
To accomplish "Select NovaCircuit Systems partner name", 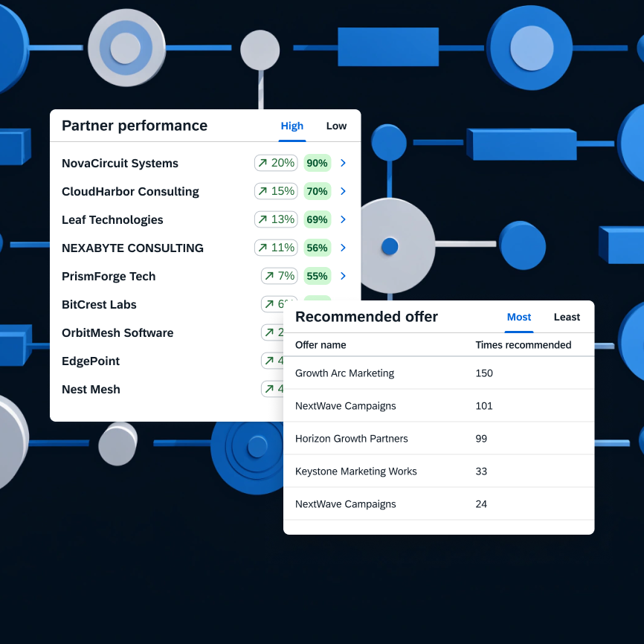I will (120, 164).
